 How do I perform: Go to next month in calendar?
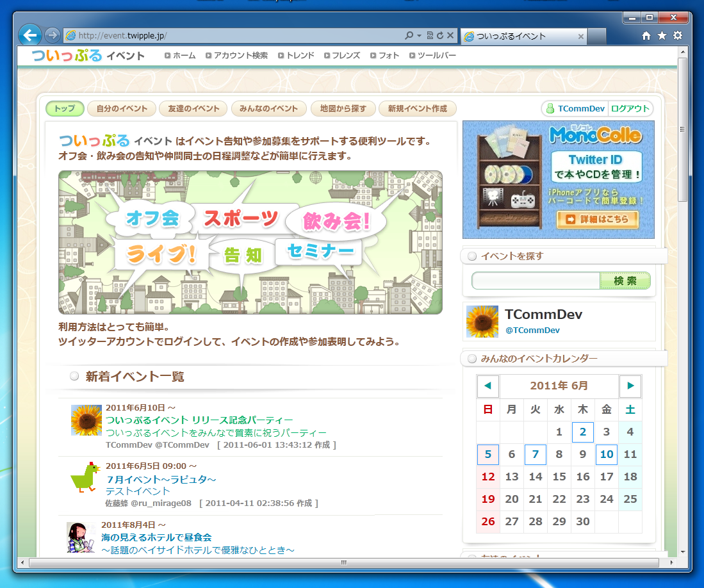point(630,386)
